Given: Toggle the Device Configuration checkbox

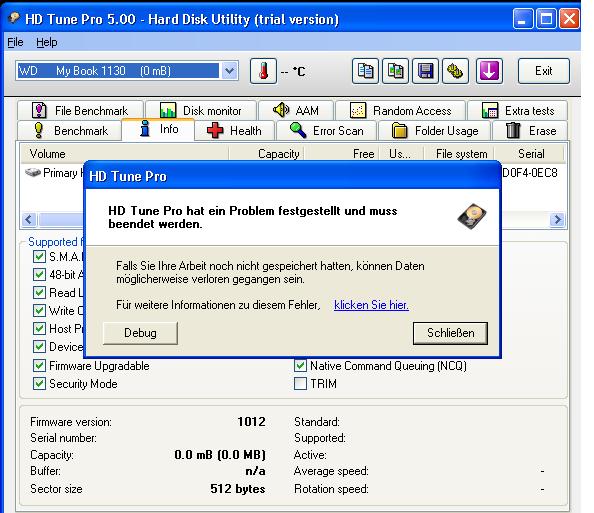Looking at the screenshot, I should pyautogui.click(x=39, y=347).
